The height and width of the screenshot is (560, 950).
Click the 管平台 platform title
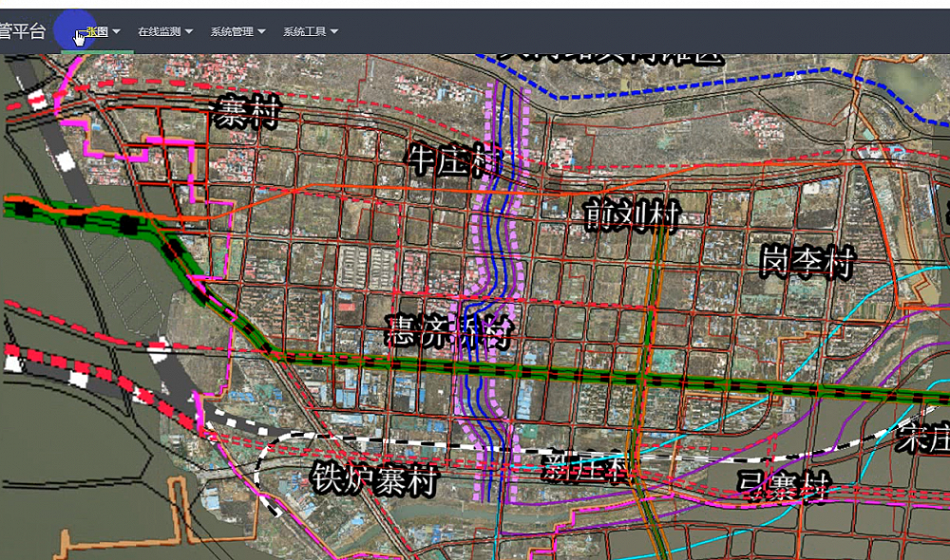click(x=22, y=31)
